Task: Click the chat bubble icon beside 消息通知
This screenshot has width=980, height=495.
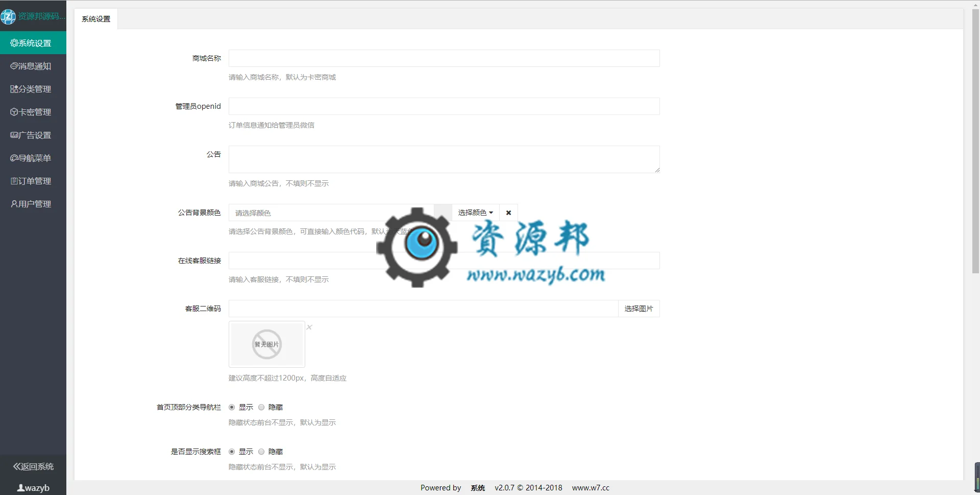Action: tap(14, 66)
